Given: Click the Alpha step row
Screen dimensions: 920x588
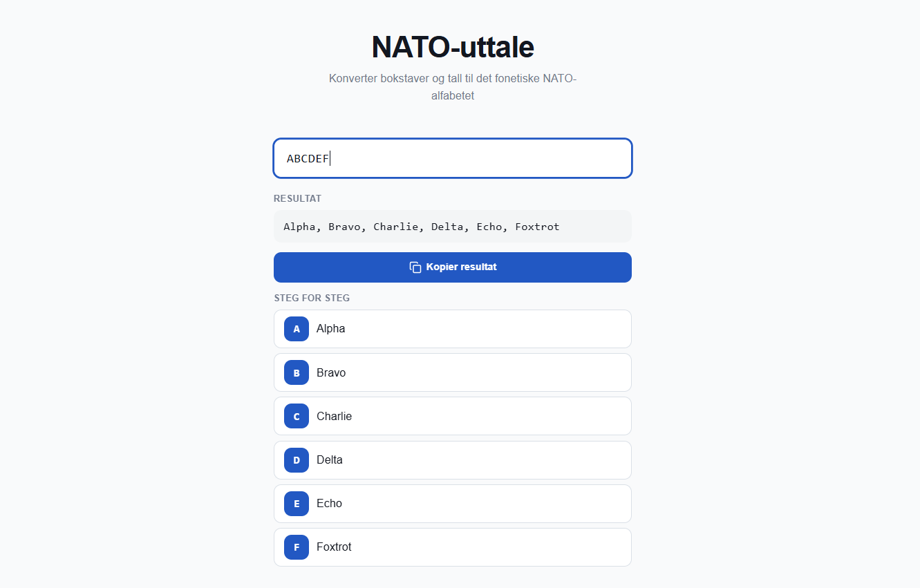Looking at the screenshot, I should (453, 329).
